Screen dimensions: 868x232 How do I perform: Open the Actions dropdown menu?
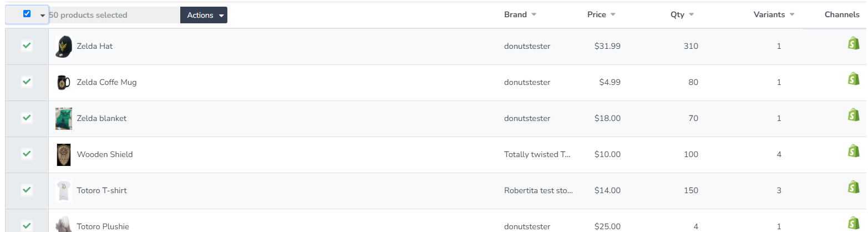204,16
